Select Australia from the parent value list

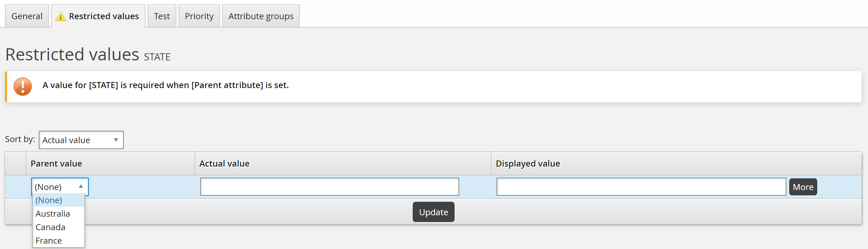pyautogui.click(x=53, y=214)
